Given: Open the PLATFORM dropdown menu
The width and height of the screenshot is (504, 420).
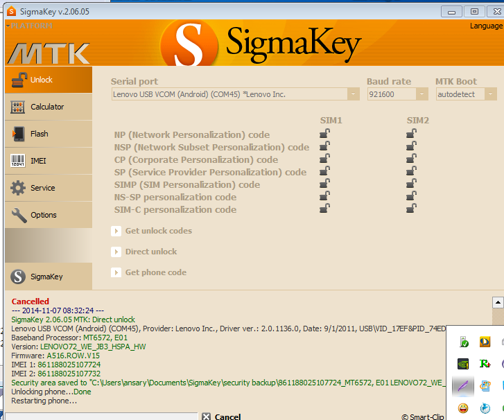Looking at the screenshot, I should [x=29, y=26].
